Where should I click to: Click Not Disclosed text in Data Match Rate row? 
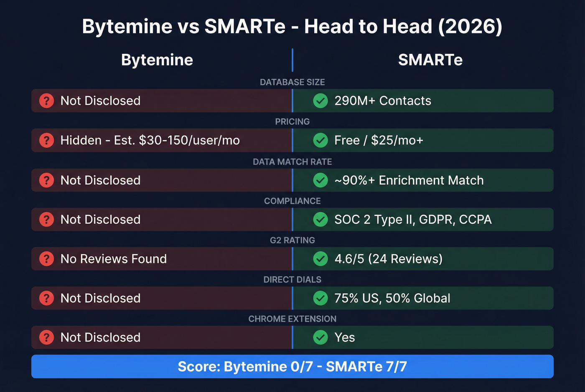click(x=100, y=180)
